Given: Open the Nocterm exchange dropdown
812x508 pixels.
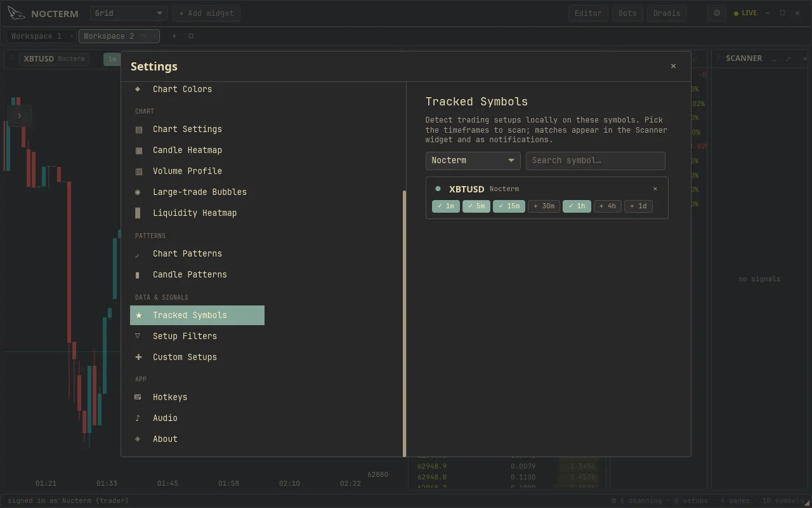Looking at the screenshot, I should tap(473, 161).
